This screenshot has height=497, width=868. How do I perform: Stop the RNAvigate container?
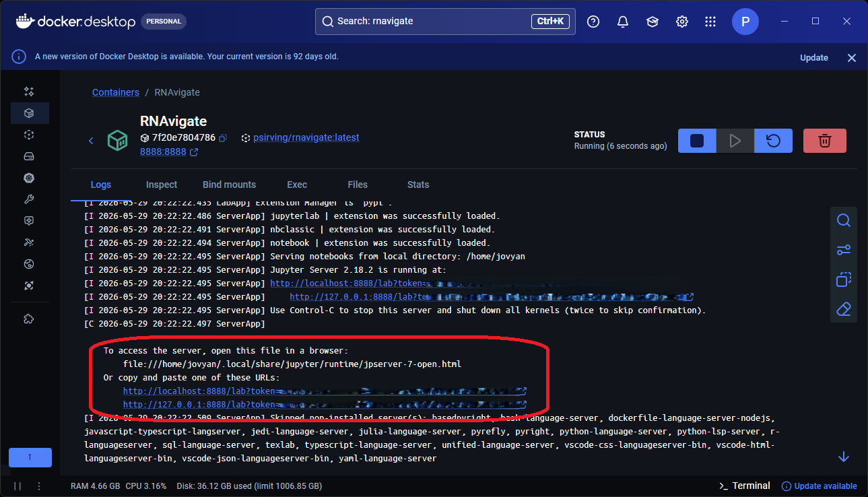tap(697, 141)
